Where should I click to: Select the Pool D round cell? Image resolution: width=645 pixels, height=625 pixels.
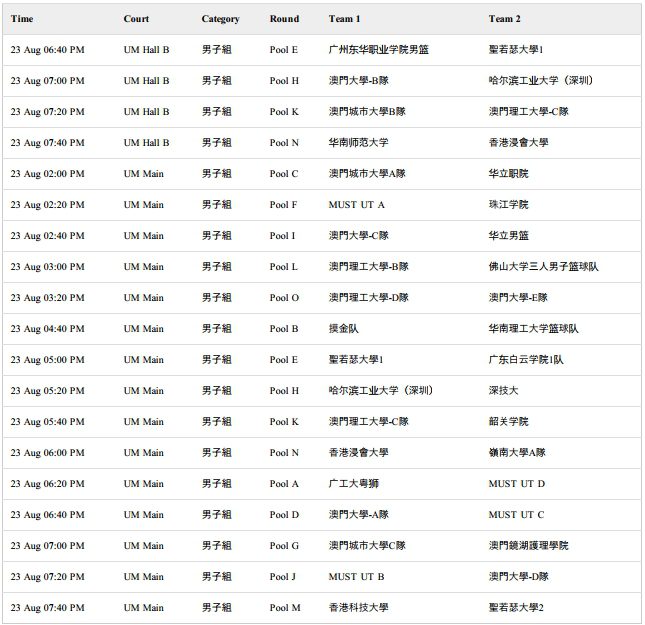click(284, 515)
